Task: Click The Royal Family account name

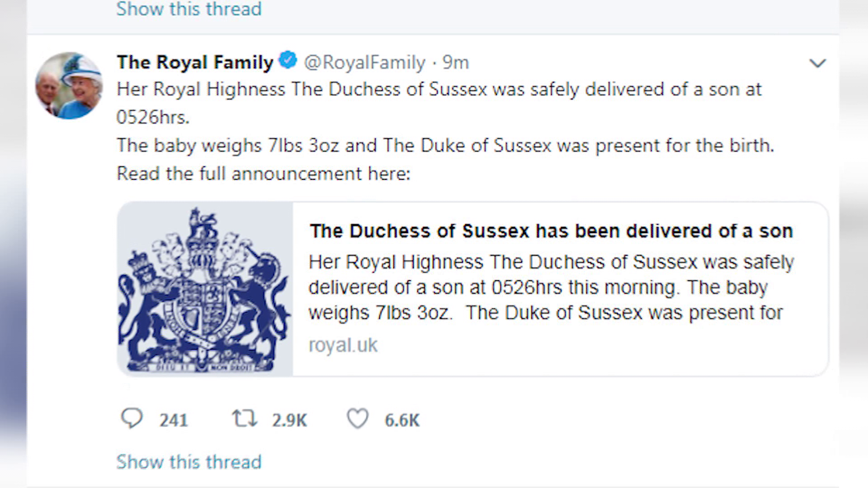Action: click(x=195, y=62)
